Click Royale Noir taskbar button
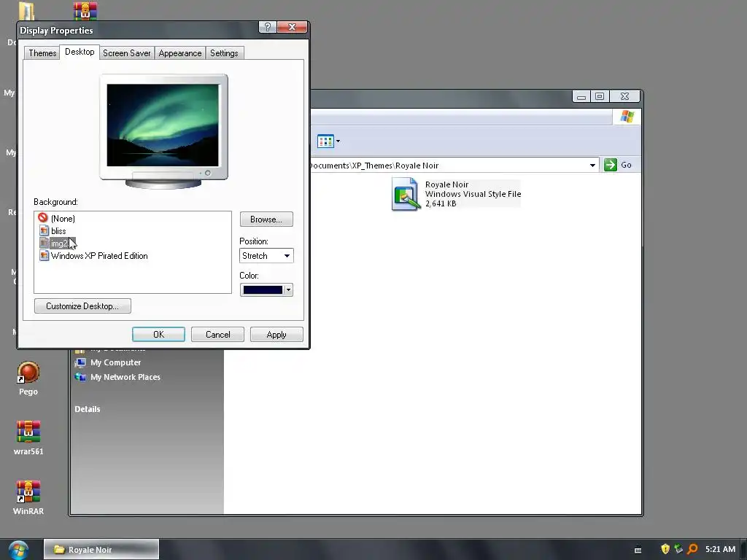 pyautogui.click(x=101, y=550)
